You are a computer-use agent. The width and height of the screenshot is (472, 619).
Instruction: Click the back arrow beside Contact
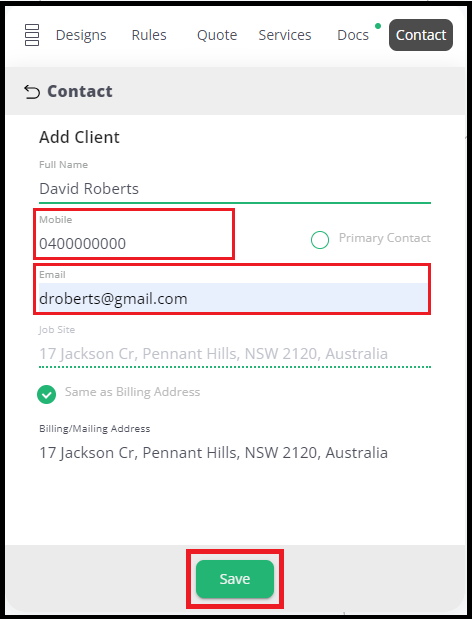[32, 92]
